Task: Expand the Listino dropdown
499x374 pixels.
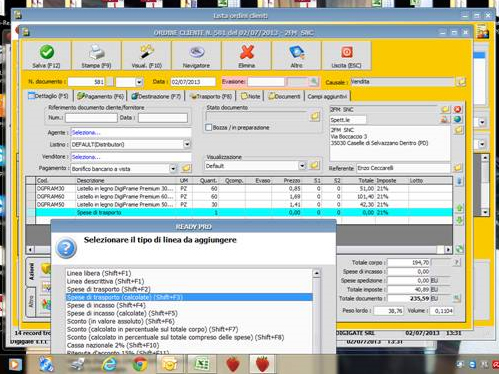Action: point(187,144)
